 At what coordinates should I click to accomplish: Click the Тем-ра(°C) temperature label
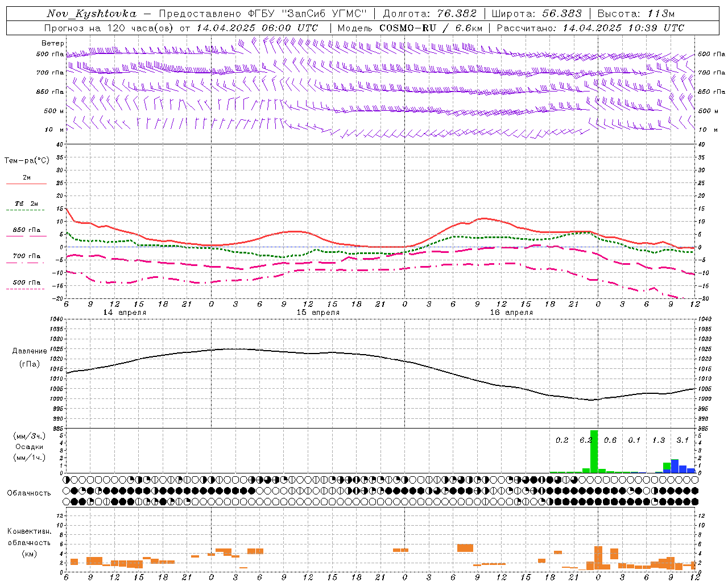pos(27,161)
